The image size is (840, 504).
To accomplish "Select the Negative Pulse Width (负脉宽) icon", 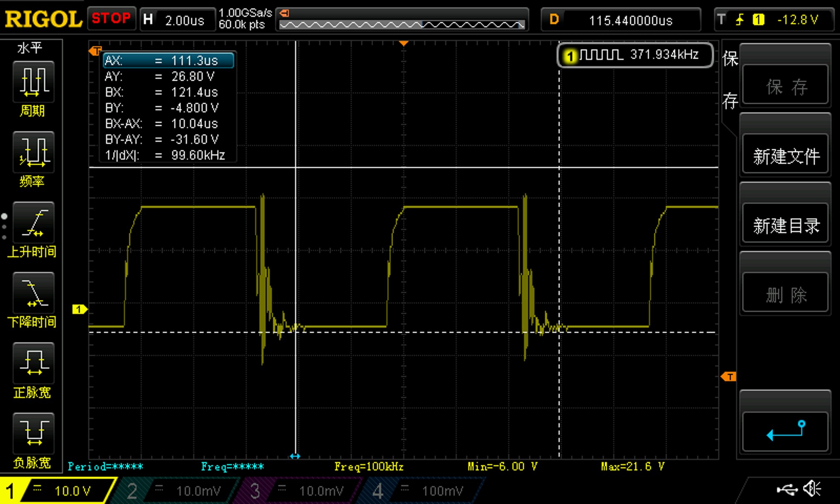I will pos(33,433).
